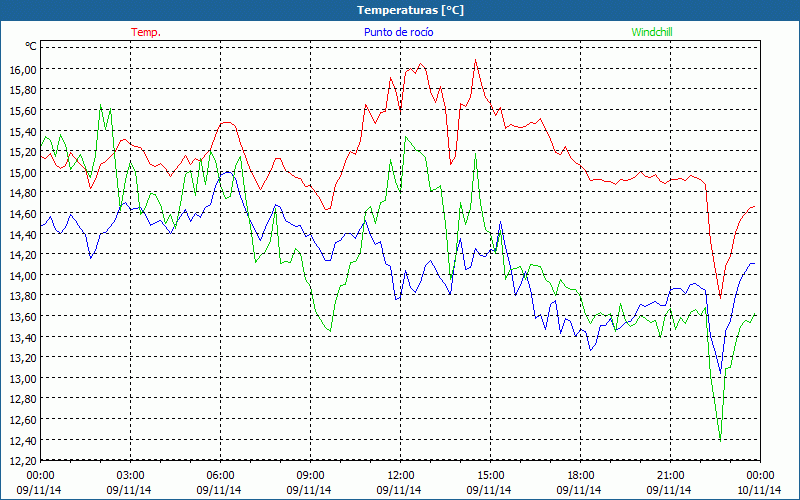Click the '14,80' y-axis value
800x500 pixels.
23,193
